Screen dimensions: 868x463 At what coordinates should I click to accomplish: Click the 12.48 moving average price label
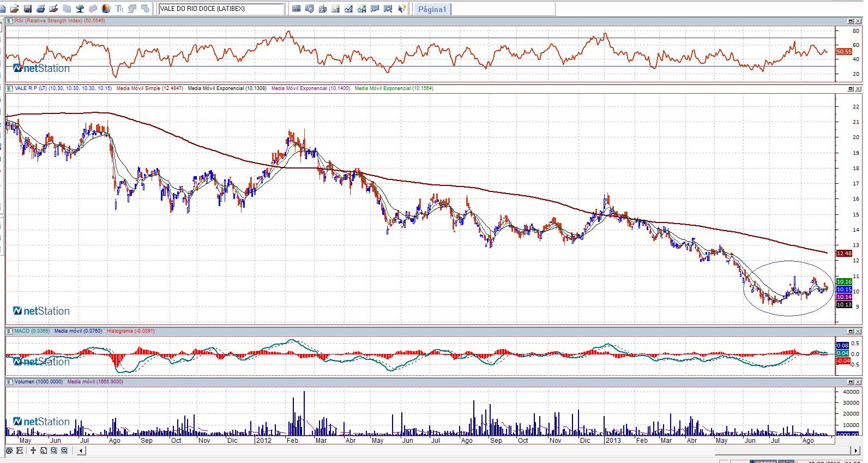click(843, 253)
